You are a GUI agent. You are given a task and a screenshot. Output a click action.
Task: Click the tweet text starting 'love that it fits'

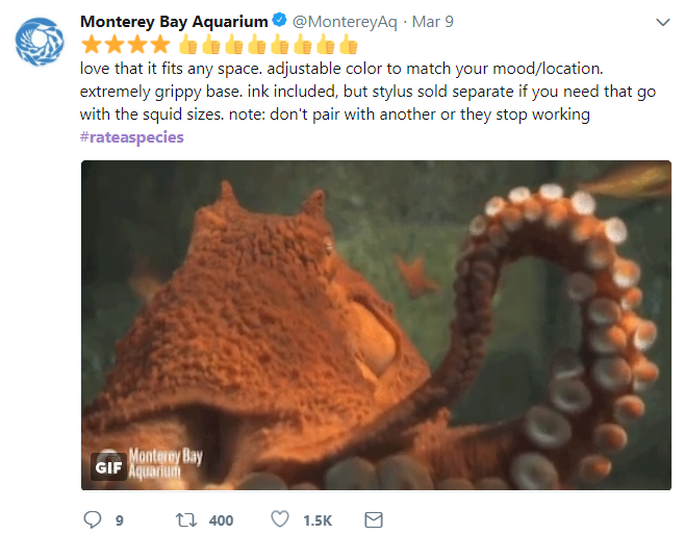368,91
